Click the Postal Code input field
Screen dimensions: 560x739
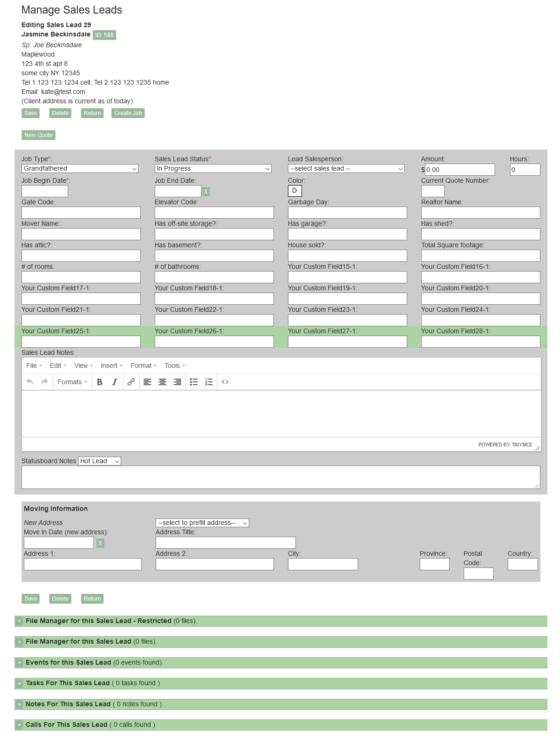pyautogui.click(x=479, y=574)
